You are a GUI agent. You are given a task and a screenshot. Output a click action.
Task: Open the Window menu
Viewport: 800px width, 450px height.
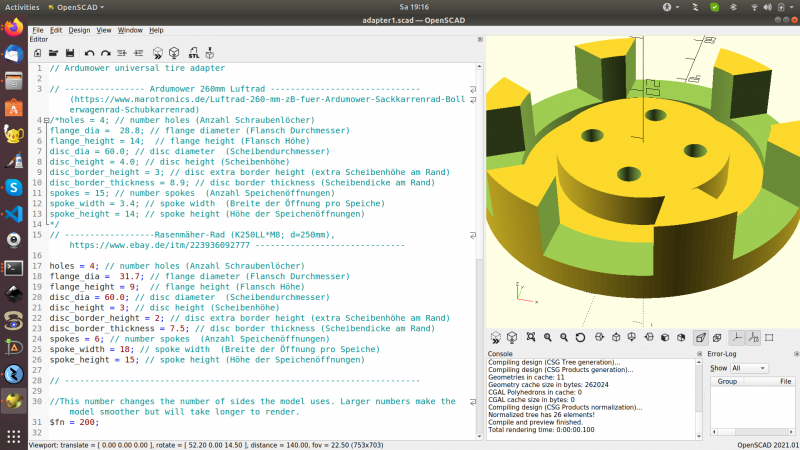tap(130, 30)
